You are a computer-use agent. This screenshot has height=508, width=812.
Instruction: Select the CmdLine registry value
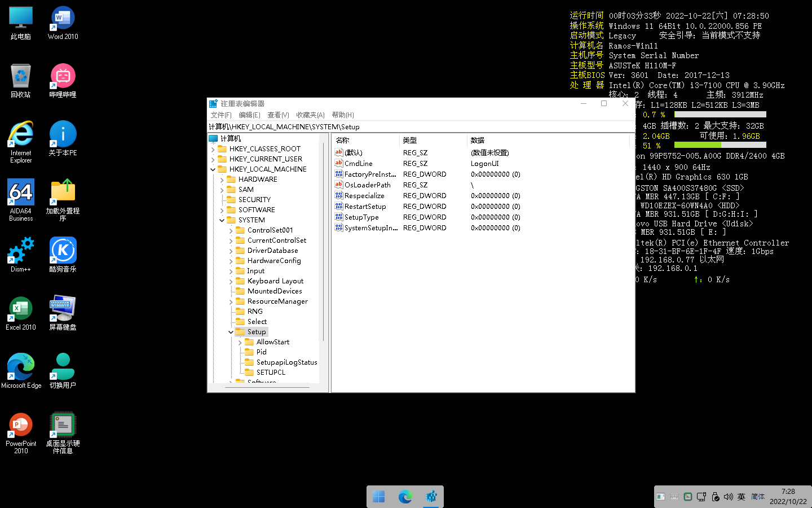point(359,164)
